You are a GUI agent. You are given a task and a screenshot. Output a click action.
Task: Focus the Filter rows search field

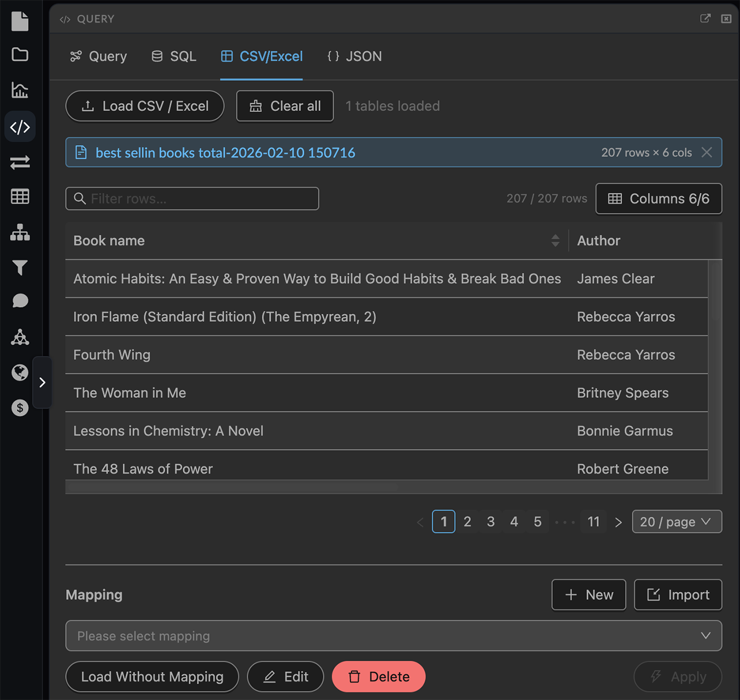tap(192, 198)
